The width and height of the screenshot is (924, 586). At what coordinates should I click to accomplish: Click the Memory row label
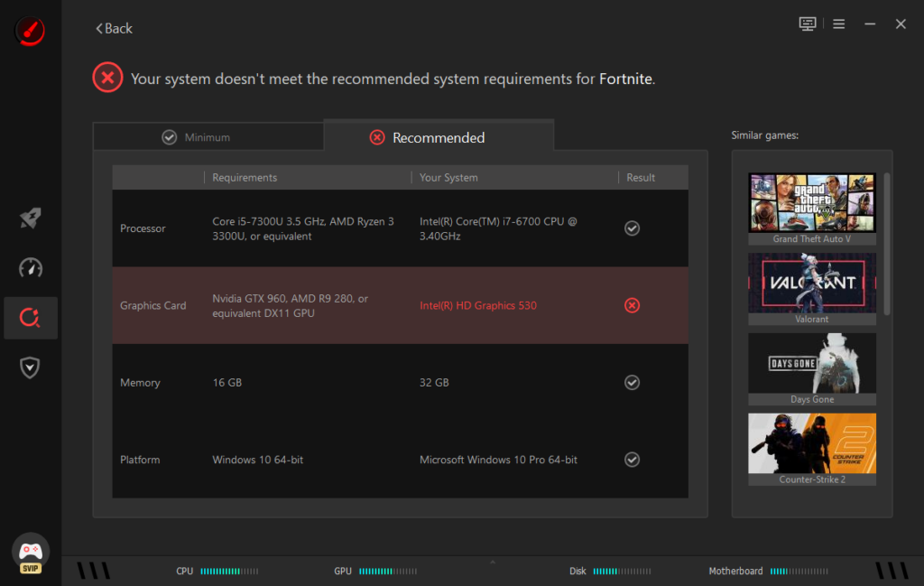click(x=140, y=383)
